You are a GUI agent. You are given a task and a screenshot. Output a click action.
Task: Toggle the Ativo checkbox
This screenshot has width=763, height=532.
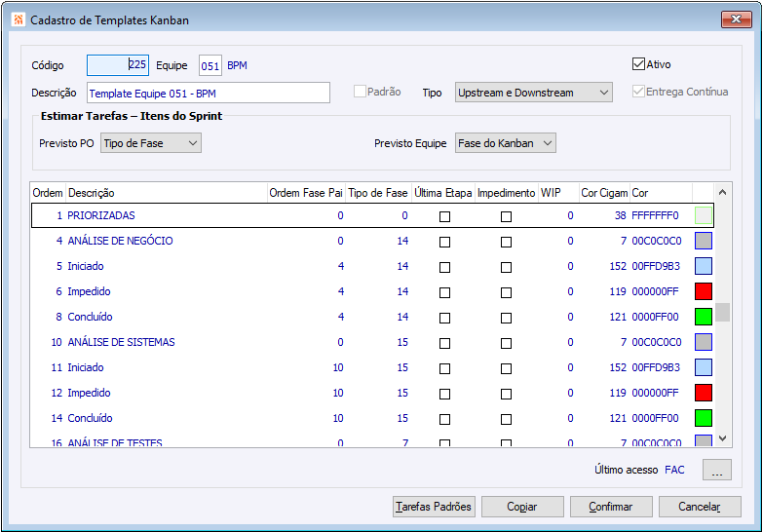pyautogui.click(x=638, y=64)
